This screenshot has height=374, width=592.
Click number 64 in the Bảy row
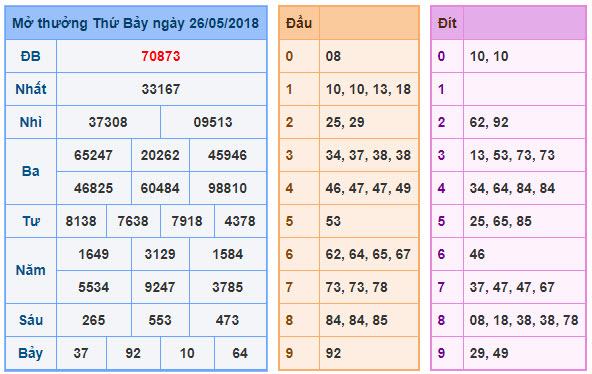tap(240, 353)
